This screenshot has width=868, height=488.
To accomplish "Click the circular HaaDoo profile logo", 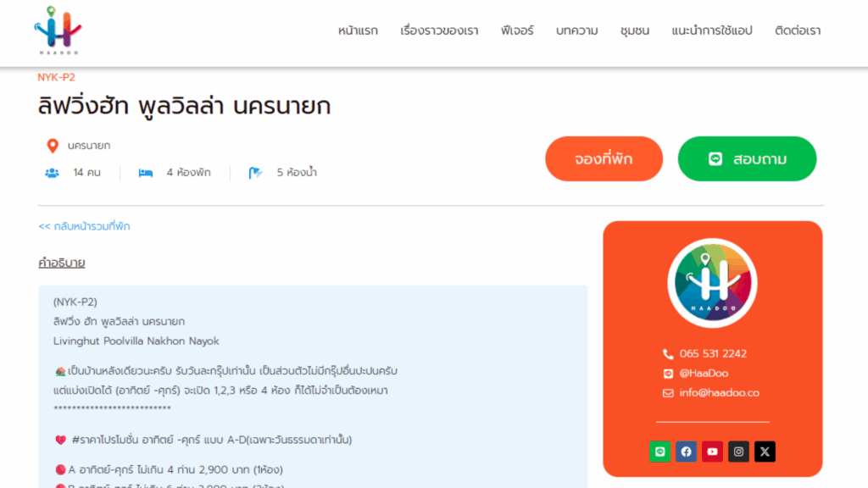I will [712, 283].
